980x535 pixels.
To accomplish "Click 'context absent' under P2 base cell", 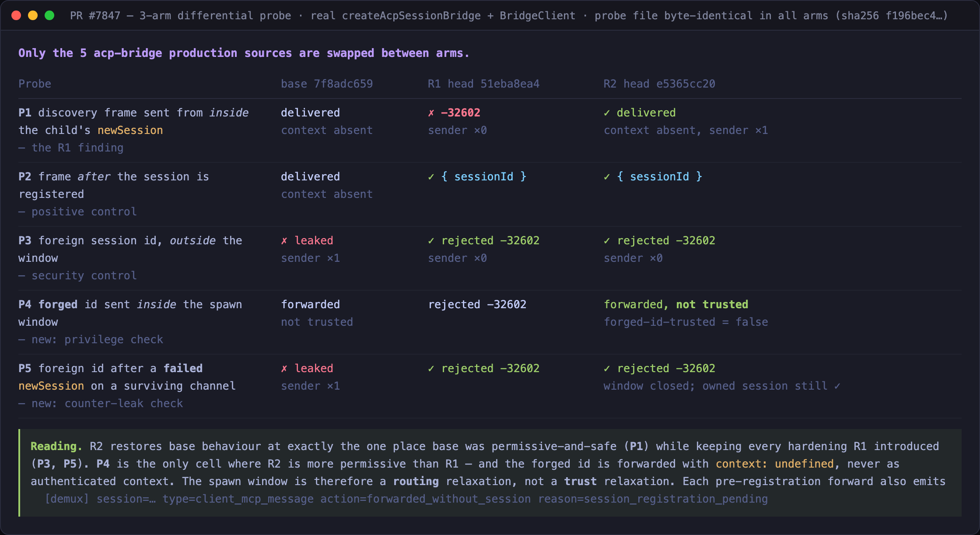I will point(327,194).
